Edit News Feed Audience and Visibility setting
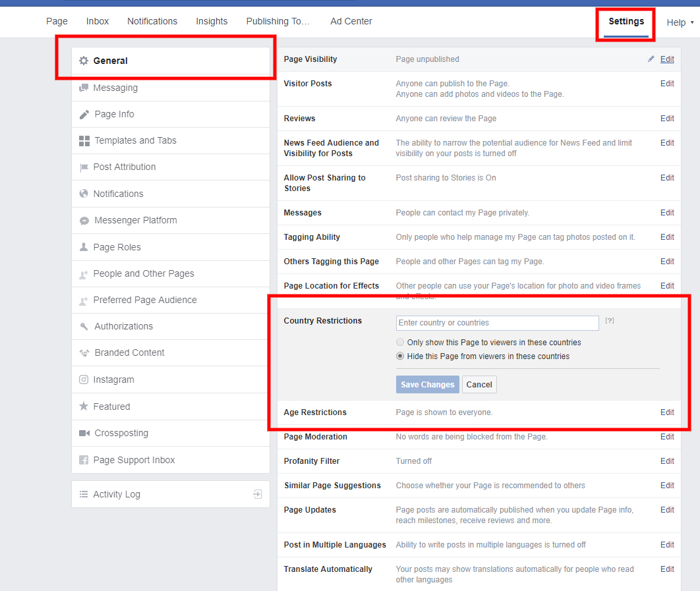Screen dimensions: 700x591 coord(667,143)
